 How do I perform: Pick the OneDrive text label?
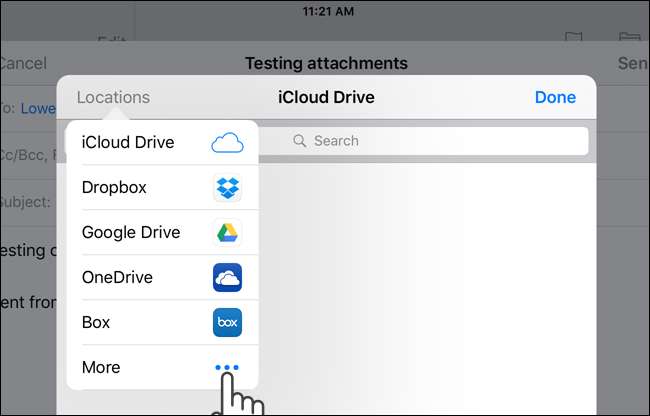coord(117,278)
